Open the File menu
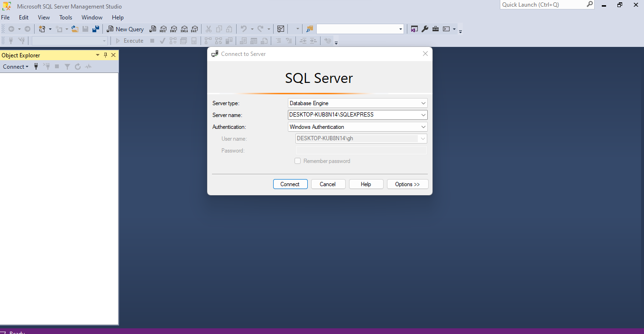 click(5, 18)
